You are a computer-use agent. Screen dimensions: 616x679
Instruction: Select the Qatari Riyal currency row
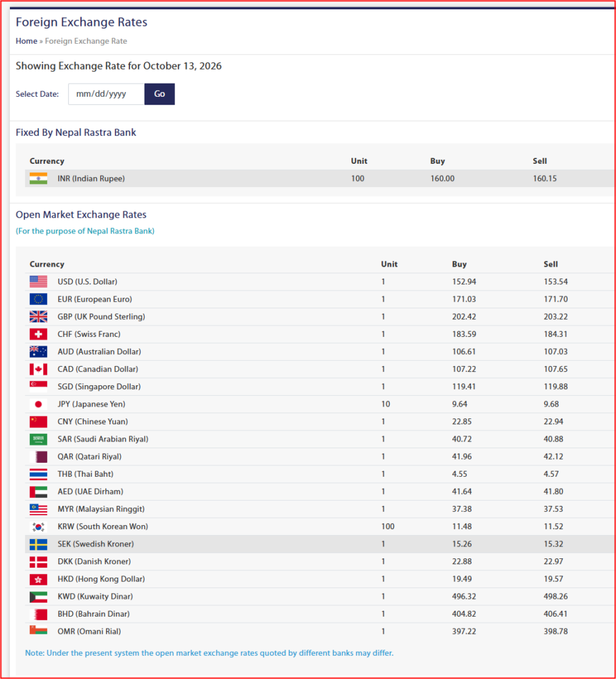point(320,457)
